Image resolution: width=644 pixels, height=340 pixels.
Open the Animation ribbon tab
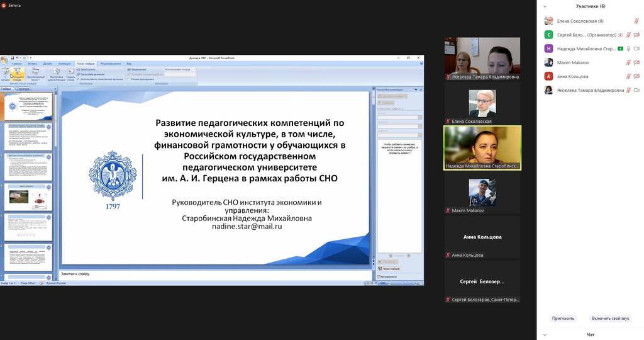[x=65, y=64]
